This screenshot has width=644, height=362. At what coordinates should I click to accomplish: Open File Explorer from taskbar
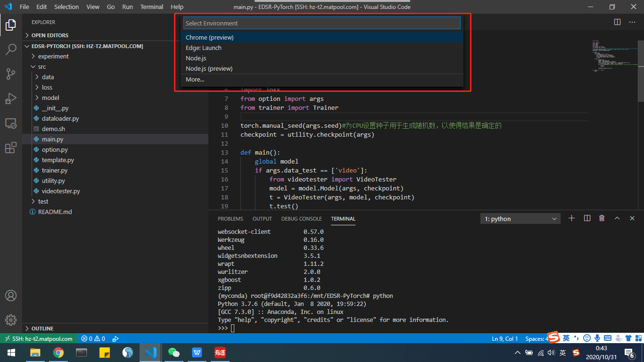coord(35,353)
